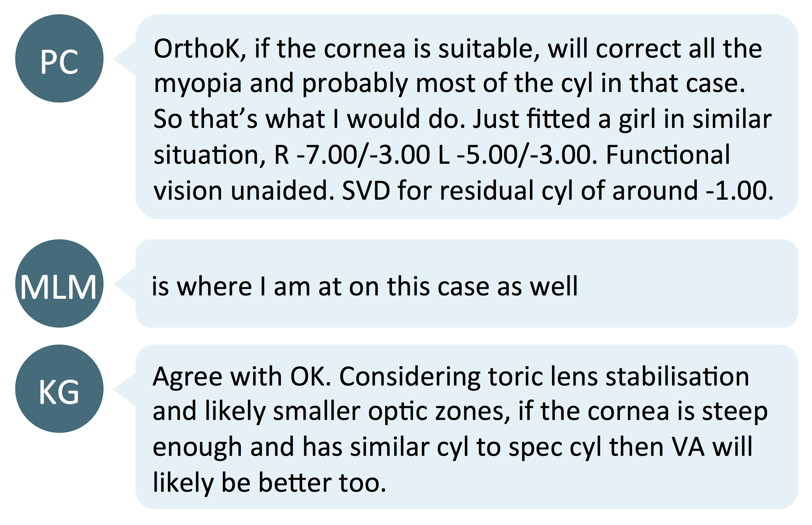The width and height of the screenshot is (812, 525).
Task: Open MLM's message bubble
Action: pyautogui.click(x=466, y=283)
